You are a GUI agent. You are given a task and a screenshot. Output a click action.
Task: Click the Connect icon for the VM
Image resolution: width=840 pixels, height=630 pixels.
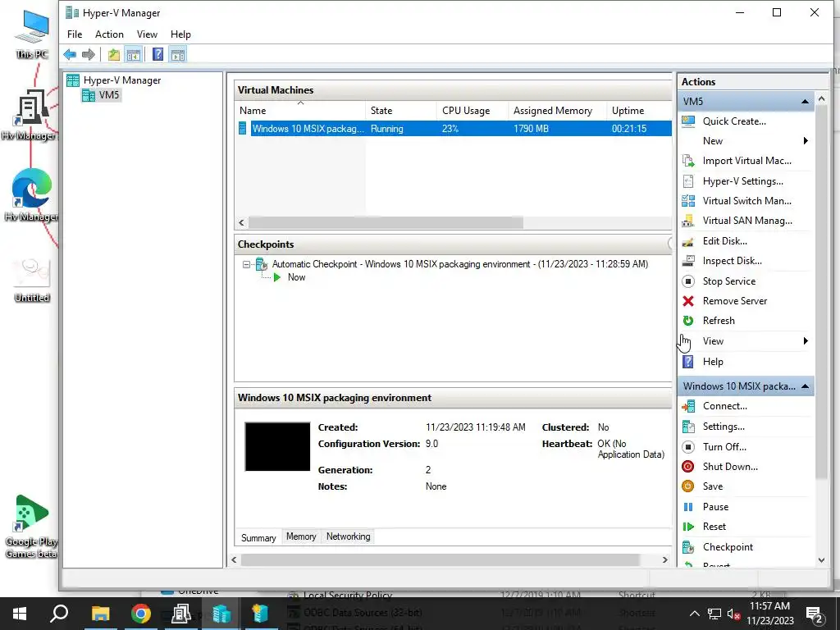click(688, 407)
